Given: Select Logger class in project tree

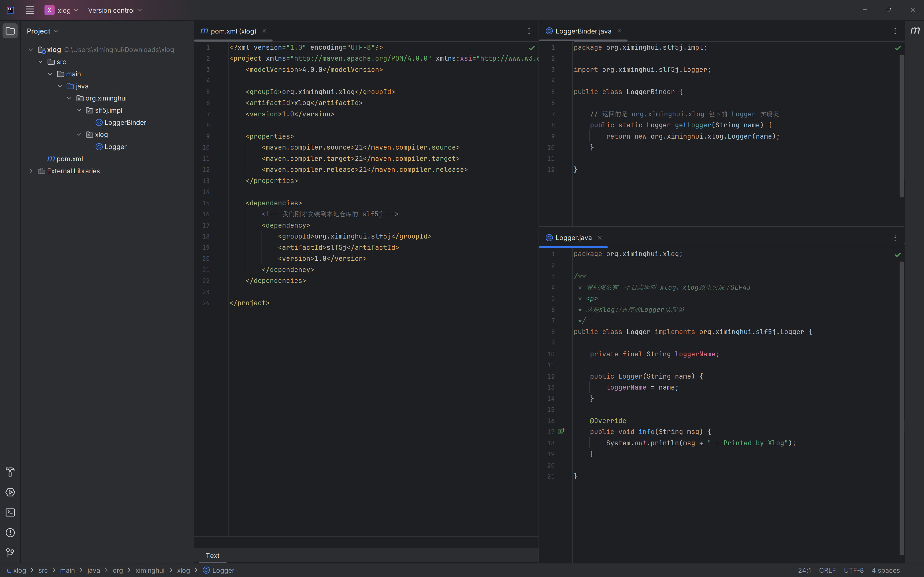Looking at the screenshot, I should pos(111,147).
